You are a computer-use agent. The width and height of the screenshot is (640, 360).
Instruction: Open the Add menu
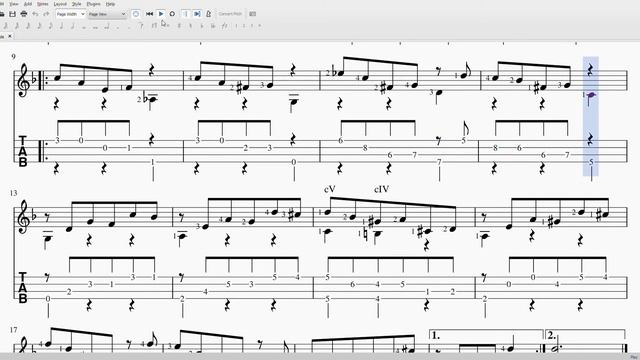pos(28,4)
